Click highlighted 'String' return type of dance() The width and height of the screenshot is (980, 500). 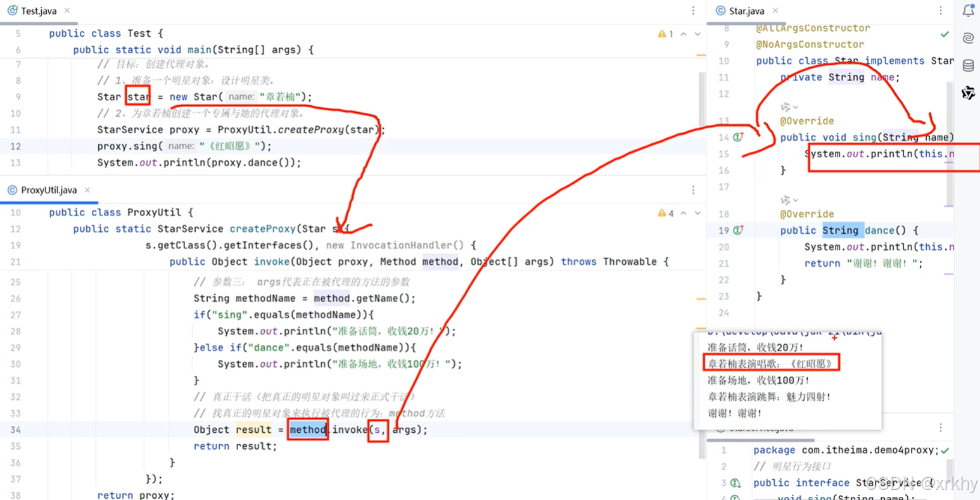(x=840, y=231)
